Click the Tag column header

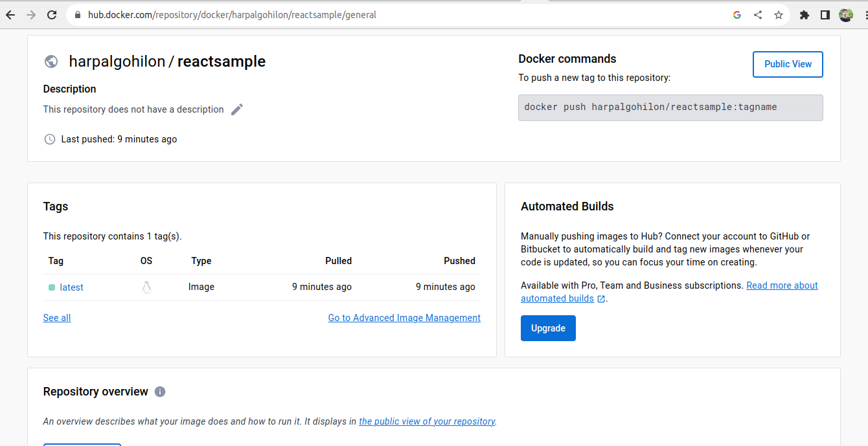(x=56, y=261)
